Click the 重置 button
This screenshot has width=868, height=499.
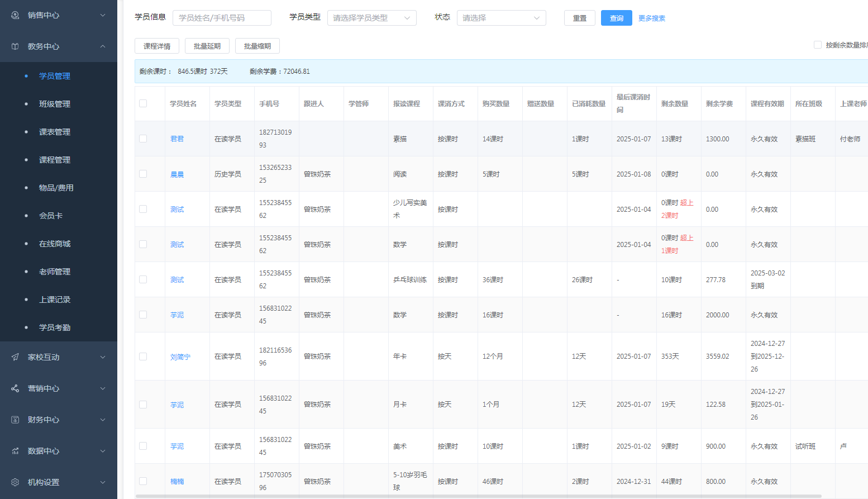(580, 18)
